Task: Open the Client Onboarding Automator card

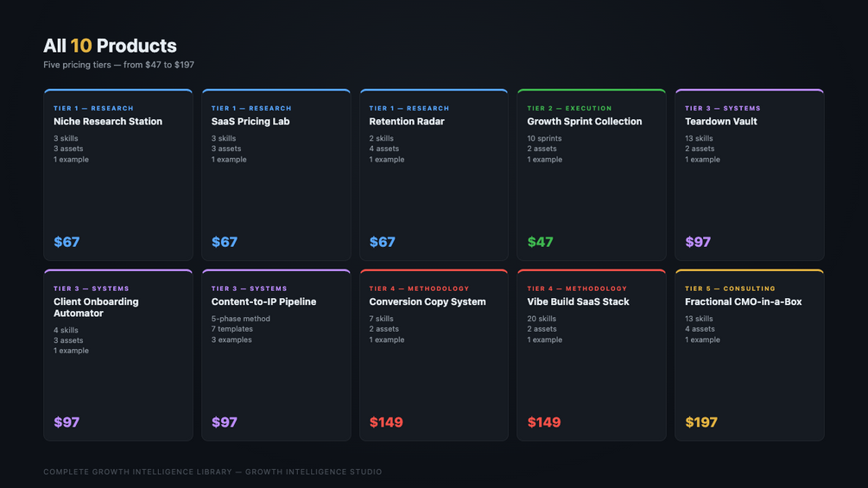Action: tap(118, 355)
